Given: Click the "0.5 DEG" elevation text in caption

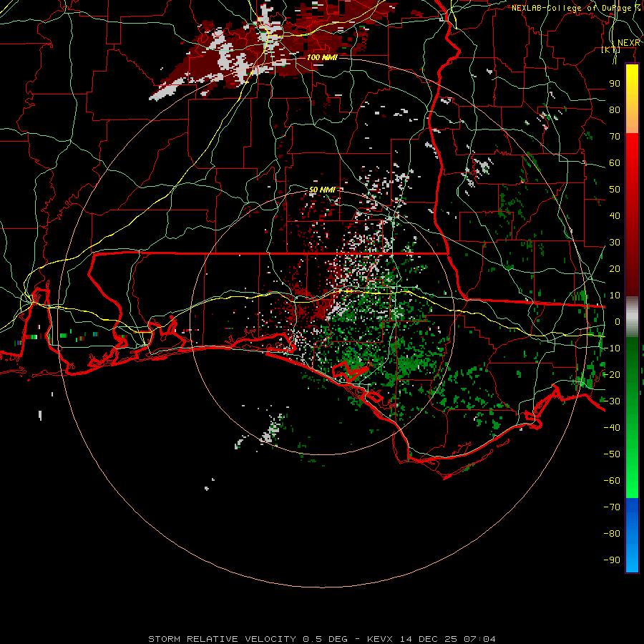Looking at the screenshot, I should click(325, 639).
